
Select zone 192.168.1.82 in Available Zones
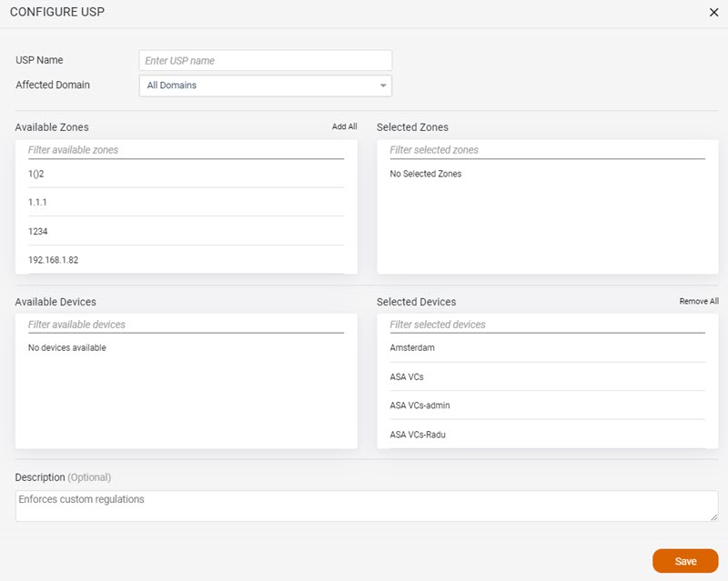186,260
